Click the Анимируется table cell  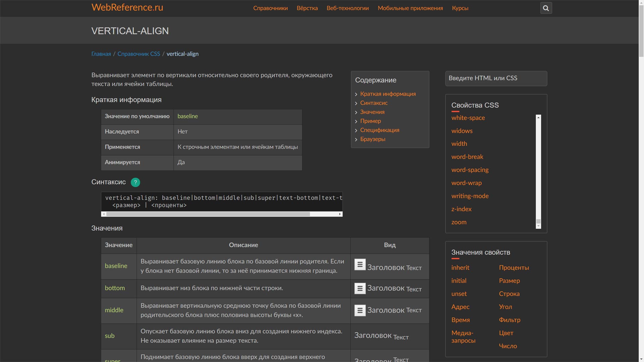point(137,163)
